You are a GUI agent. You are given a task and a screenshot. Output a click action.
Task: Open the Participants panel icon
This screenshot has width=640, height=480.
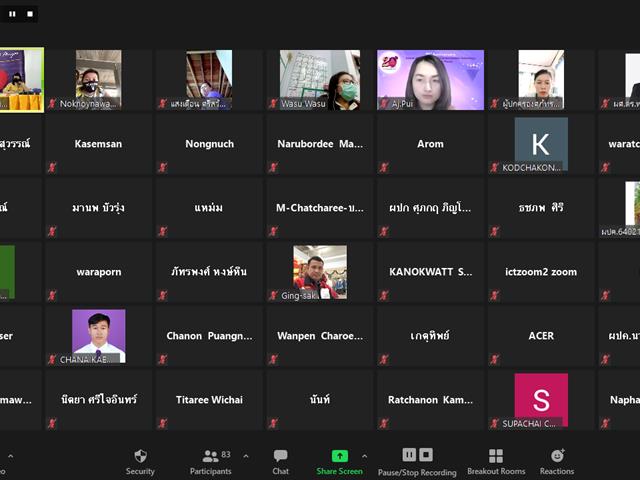[211, 456]
